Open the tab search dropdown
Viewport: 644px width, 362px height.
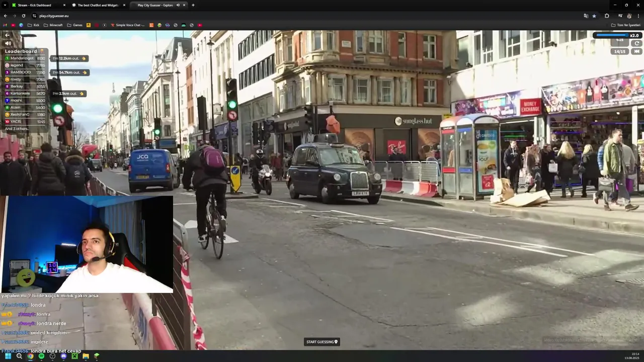pyautogui.click(x=5, y=5)
